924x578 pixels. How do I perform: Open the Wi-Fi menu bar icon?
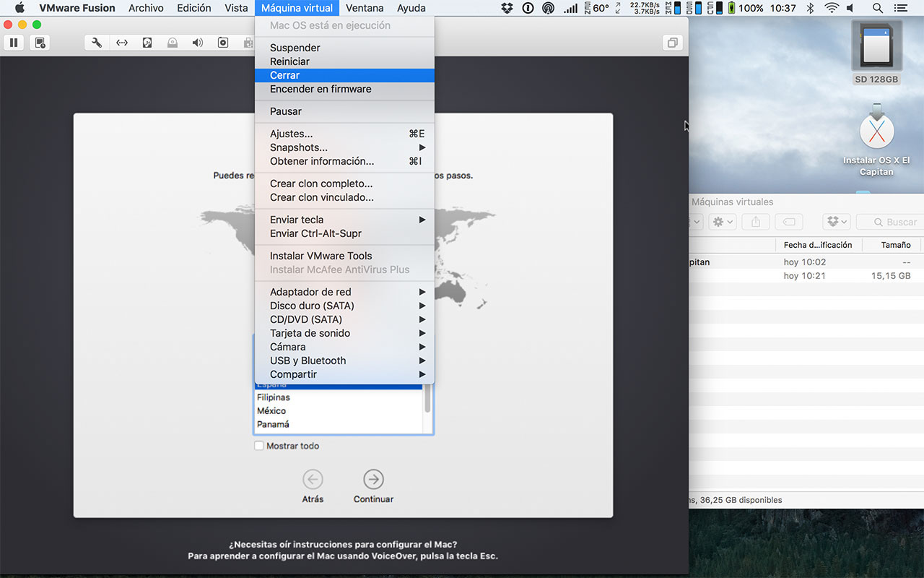[832, 8]
